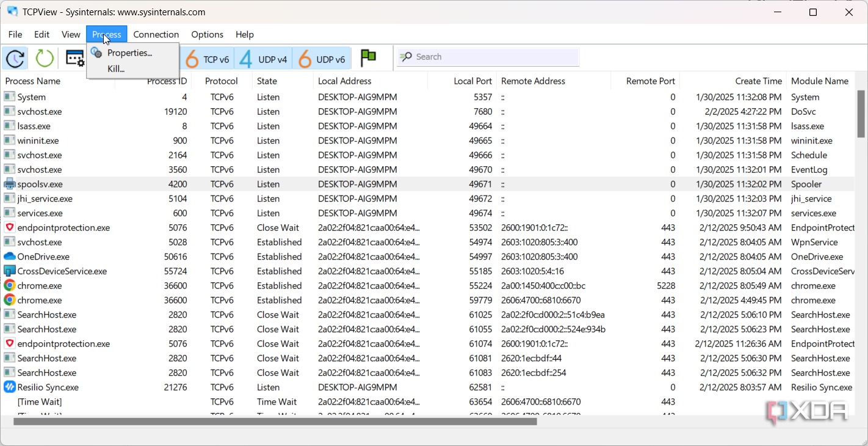
Task: Toggle the UDP v6 filter
Action: point(322,59)
